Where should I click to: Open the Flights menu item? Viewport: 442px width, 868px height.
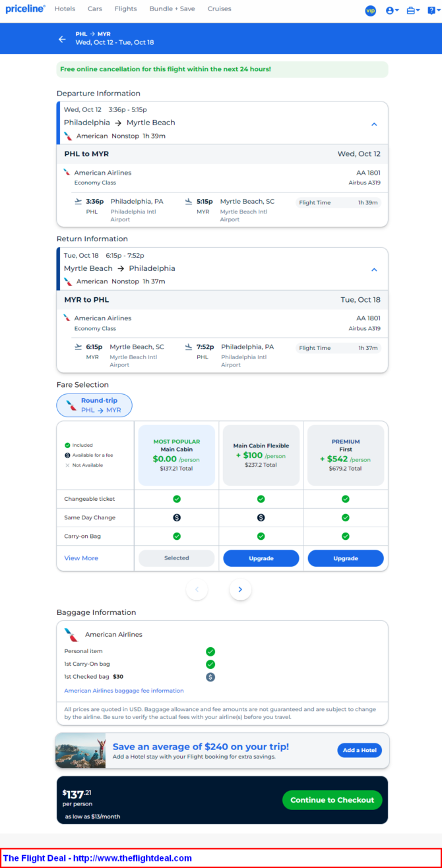pyautogui.click(x=125, y=9)
